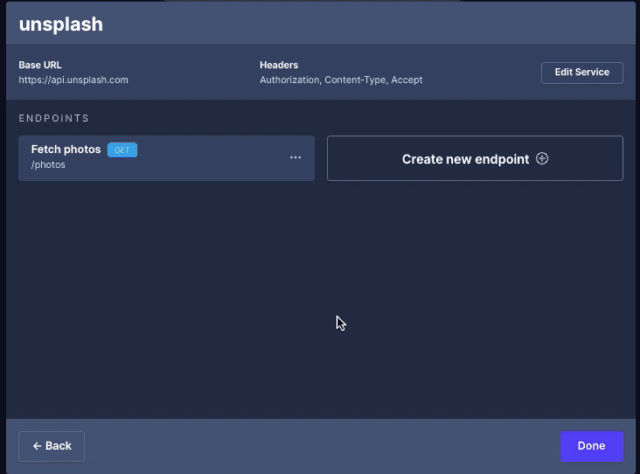Click the base URL https://api.unsplash.com
The height and width of the screenshot is (474, 640).
point(73,80)
